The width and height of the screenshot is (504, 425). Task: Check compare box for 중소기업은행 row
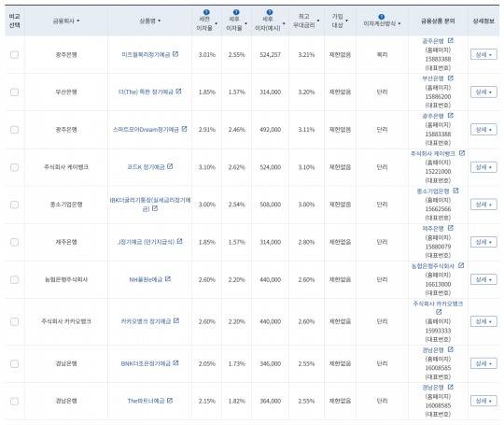point(14,205)
